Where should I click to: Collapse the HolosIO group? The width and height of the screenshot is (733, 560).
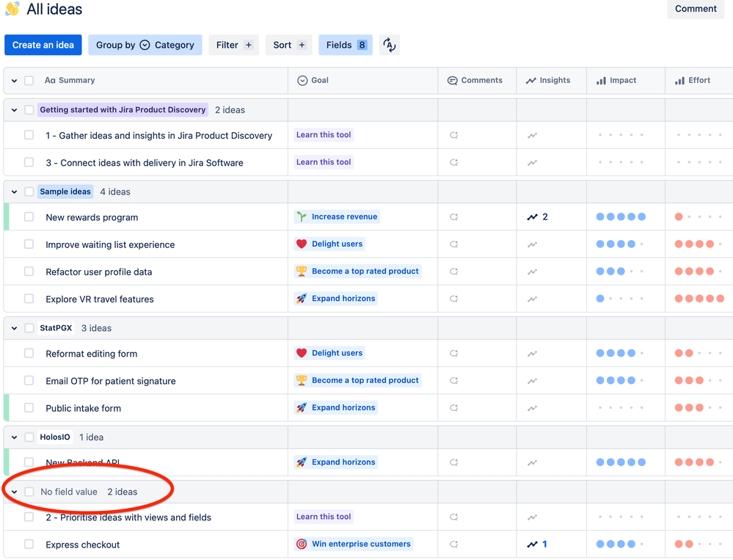click(15, 437)
